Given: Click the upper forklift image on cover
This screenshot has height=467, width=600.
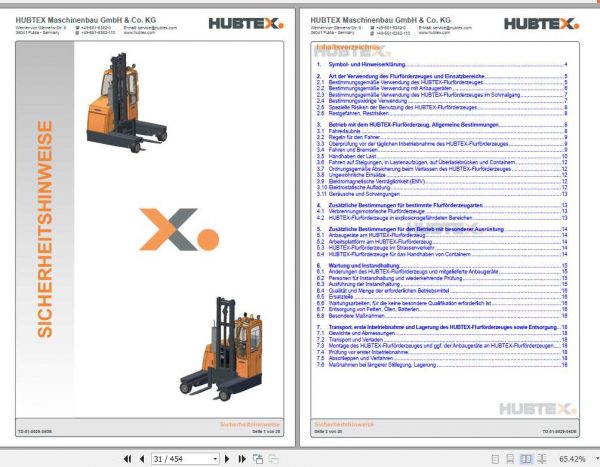Looking at the screenshot, I should [x=127, y=102].
